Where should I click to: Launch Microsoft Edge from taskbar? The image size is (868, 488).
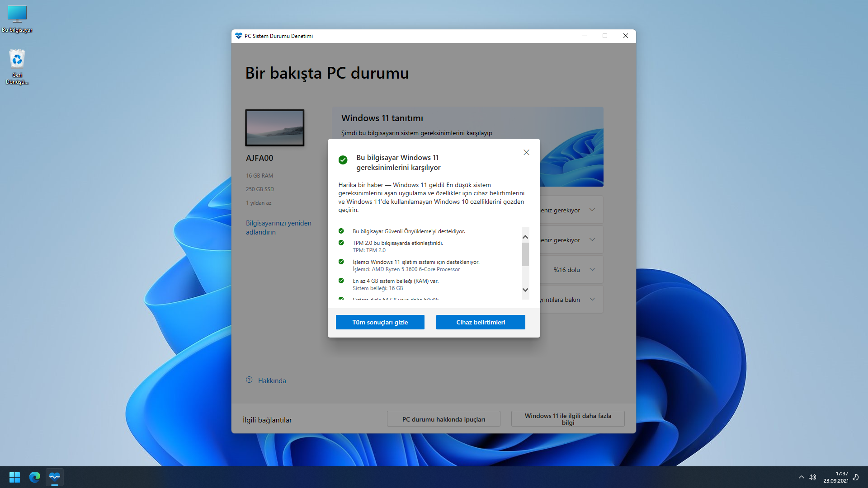pos(35,477)
